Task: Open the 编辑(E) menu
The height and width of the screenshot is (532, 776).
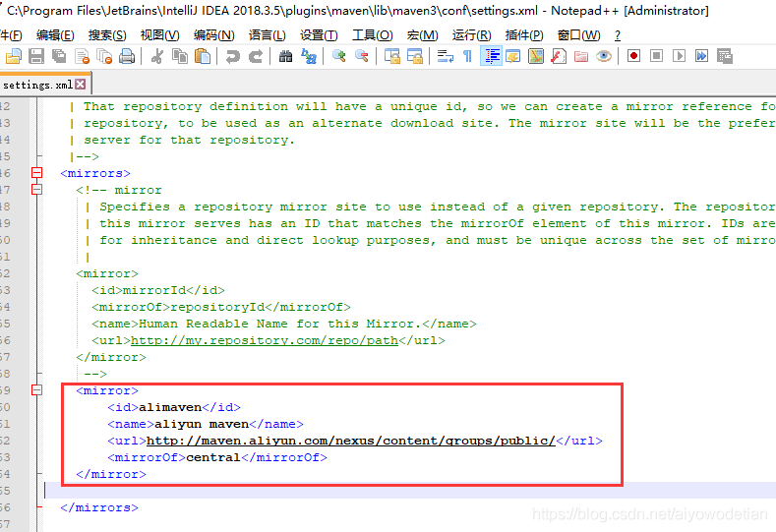Action: point(55,35)
